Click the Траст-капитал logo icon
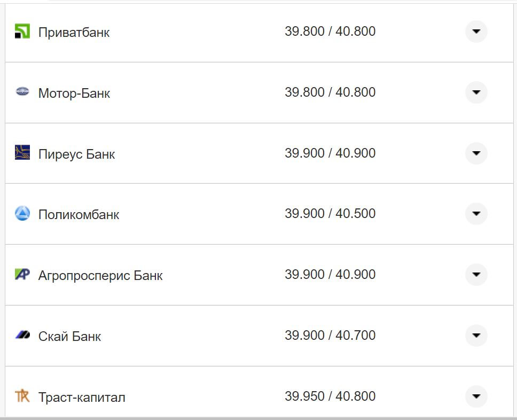Image resolution: width=517 pixels, height=420 pixels. 22,396
